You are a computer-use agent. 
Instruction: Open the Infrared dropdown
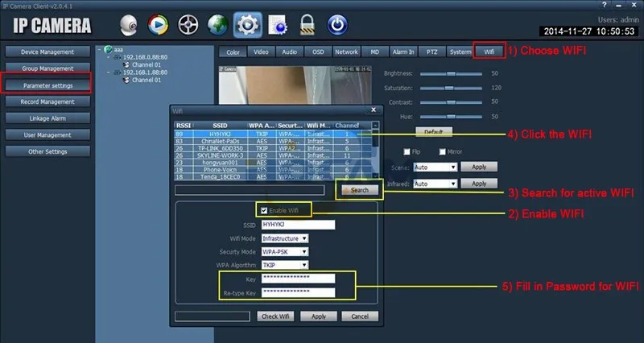435,184
